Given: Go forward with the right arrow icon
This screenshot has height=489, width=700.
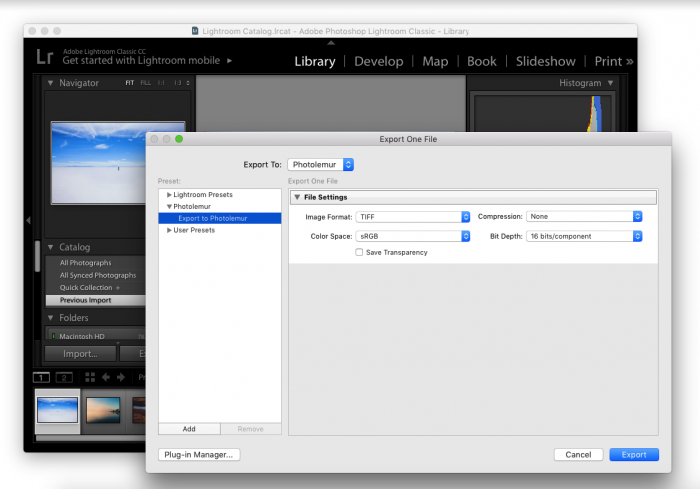Looking at the screenshot, I should point(121,377).
